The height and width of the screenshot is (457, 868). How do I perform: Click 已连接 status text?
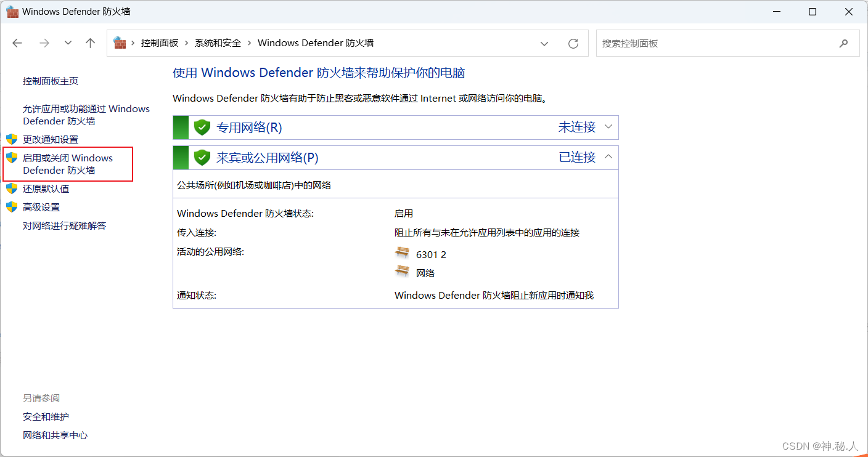(577, 157)
